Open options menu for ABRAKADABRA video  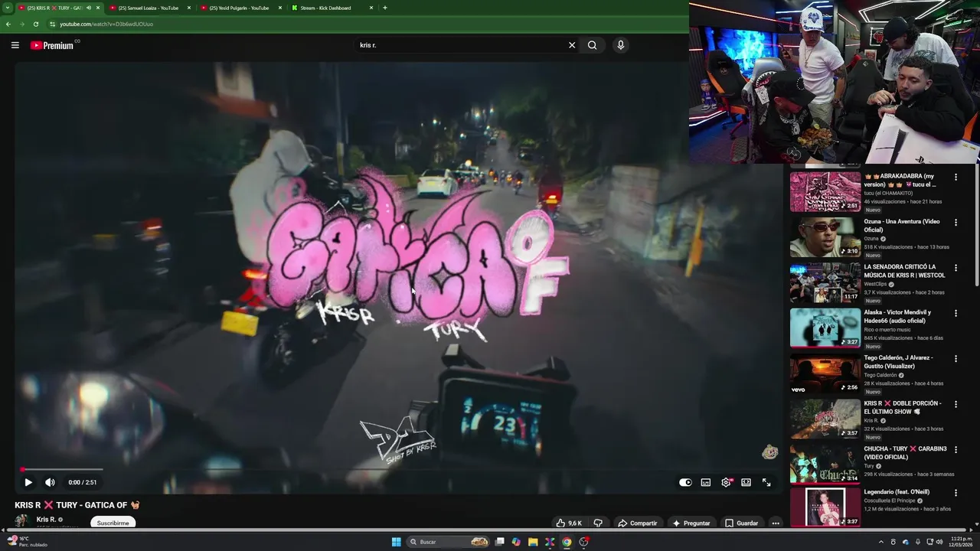955,177
